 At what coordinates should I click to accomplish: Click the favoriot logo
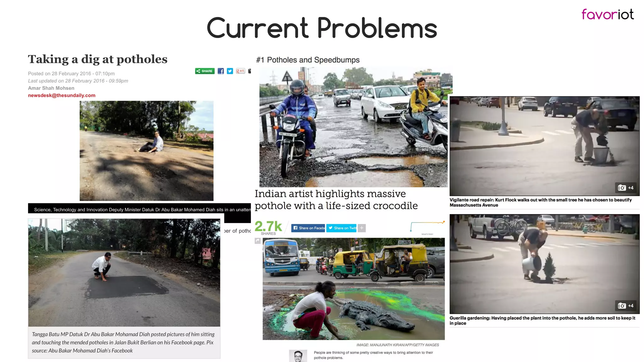click(607, 14)
